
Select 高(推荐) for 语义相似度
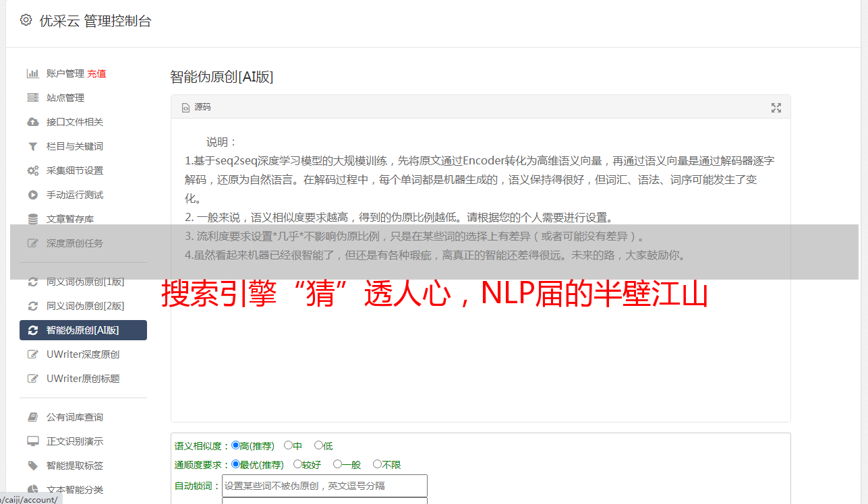point(235,445)
